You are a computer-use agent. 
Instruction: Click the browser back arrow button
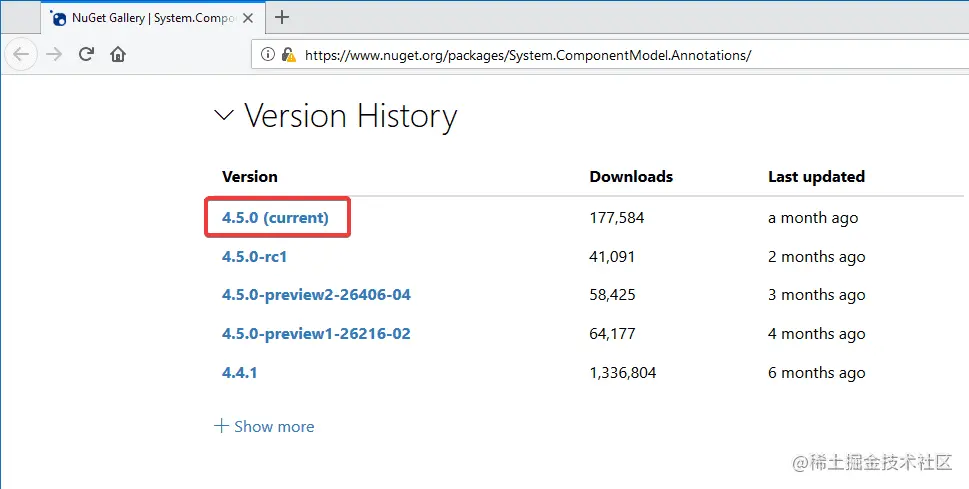point(23,54)
